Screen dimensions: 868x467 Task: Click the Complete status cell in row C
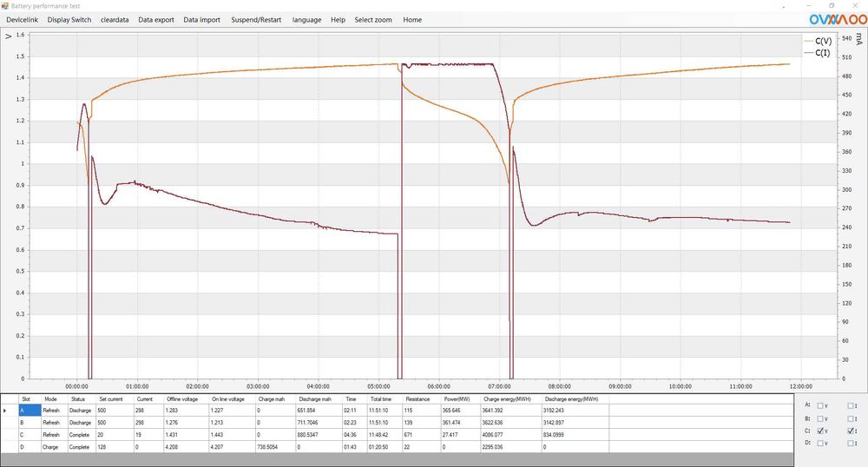(x=82, y=435)
